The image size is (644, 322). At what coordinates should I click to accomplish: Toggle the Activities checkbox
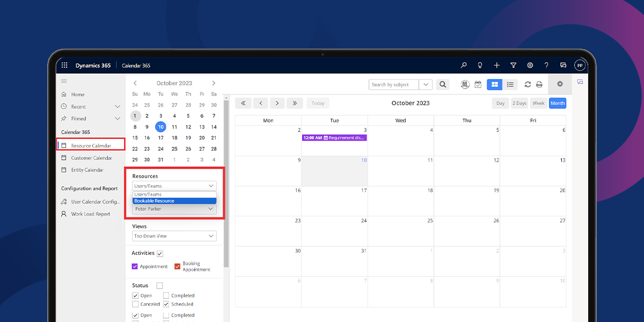(x=160, y=253)
